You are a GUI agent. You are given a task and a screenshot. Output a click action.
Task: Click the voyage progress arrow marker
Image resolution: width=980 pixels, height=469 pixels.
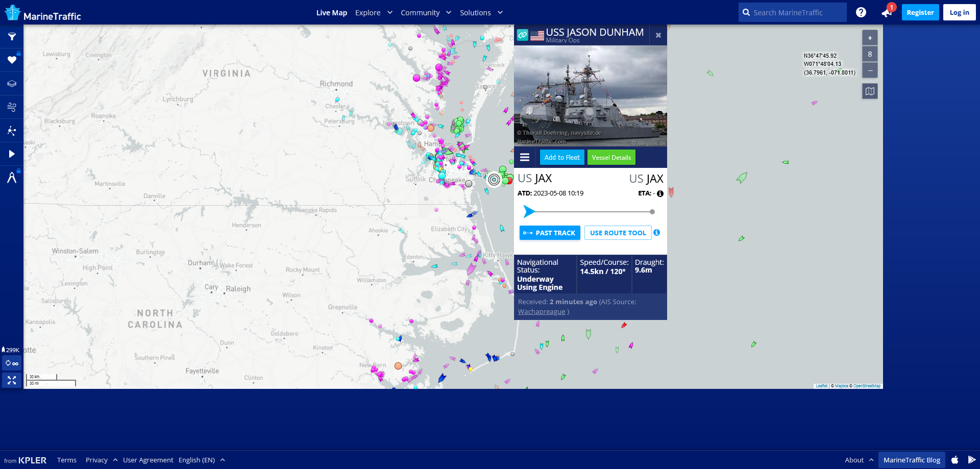(x=529, y=211)
